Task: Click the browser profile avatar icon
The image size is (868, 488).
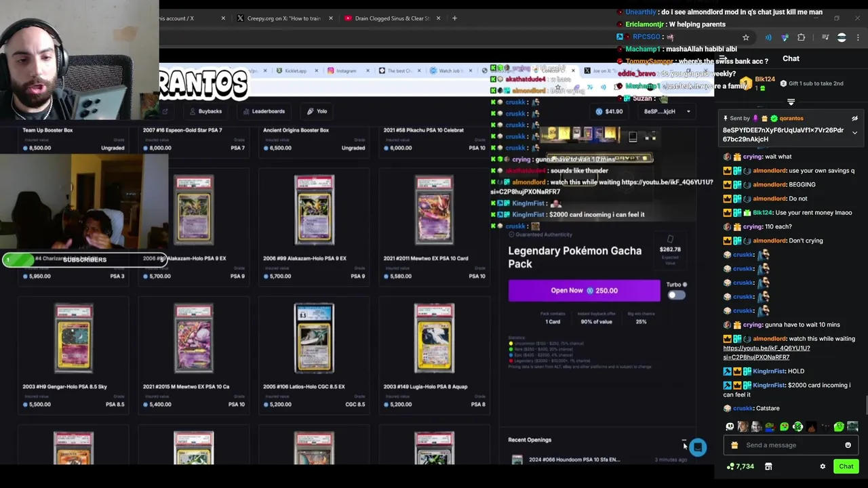Action: point(842,38)
